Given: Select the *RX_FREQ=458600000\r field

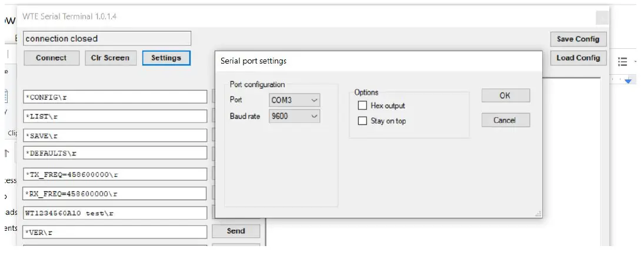Looking at the screenshot, I should click(x=115, y=194).
